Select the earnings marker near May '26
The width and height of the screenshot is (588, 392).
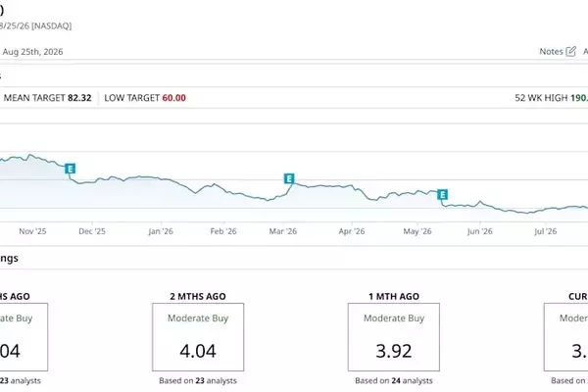[x=443, y=195]
